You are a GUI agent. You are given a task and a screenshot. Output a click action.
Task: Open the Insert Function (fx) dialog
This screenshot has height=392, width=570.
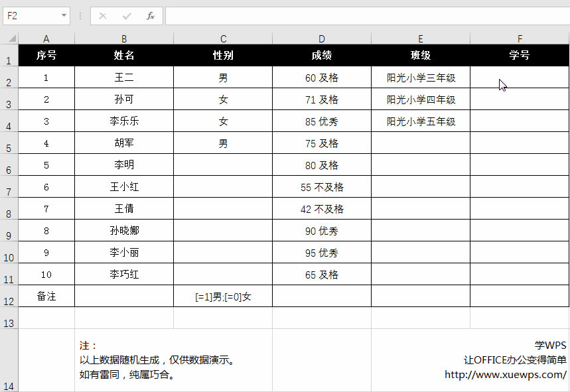149,16
